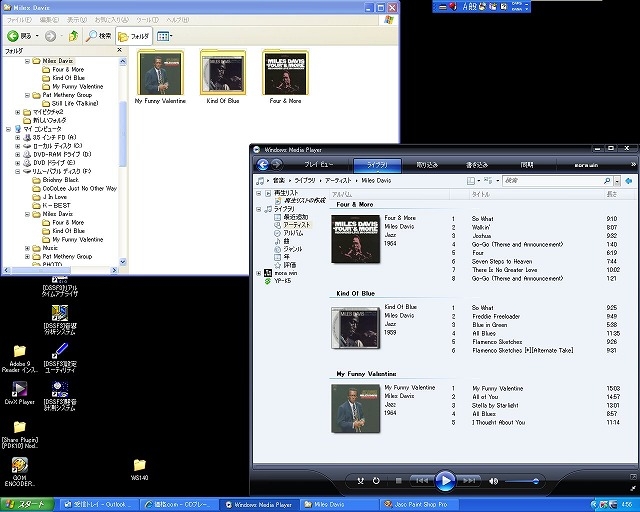Screen dimensions: 640x512
Task: Select アーティスト in the library tree
Action: coord(297,225)
